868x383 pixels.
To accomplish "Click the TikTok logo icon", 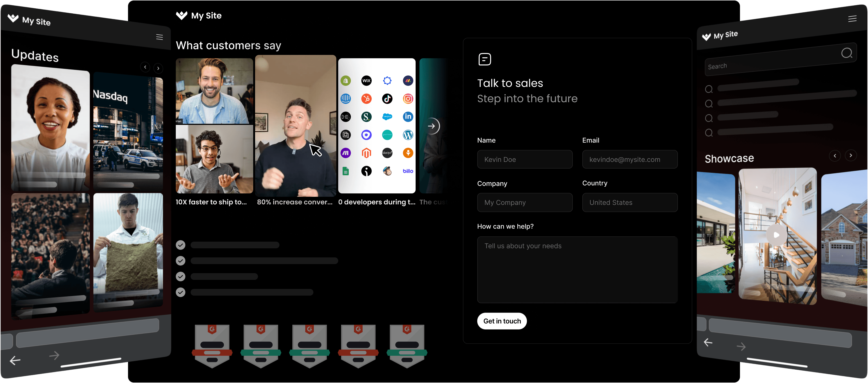I will [x=387, y=99].
